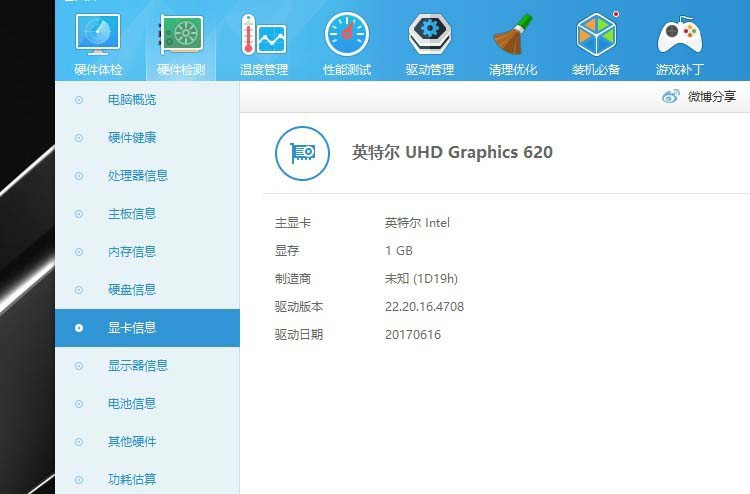Open 显示器信息 sidebar item
The image size is (750, 494).
(x=147, y=366)
